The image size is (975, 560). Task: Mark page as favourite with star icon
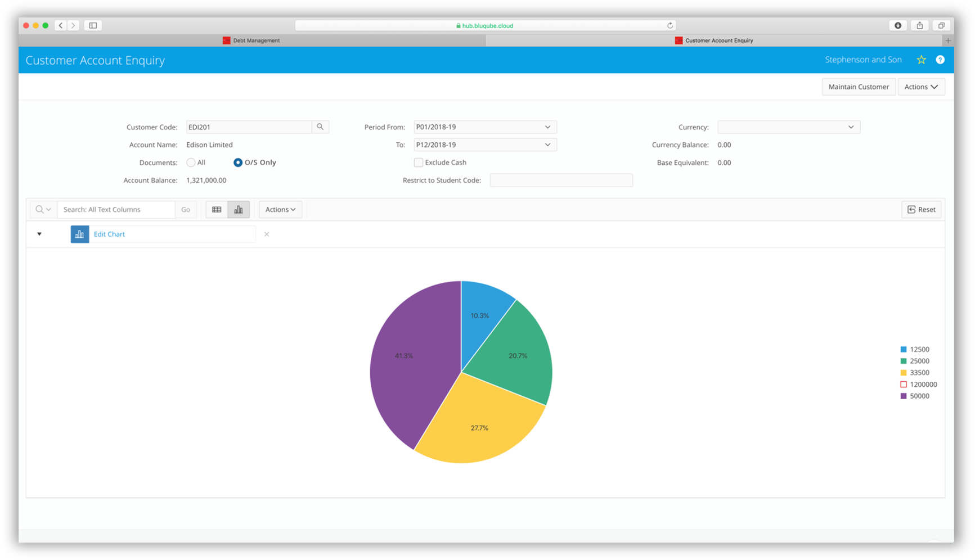[x=921, y=60]
